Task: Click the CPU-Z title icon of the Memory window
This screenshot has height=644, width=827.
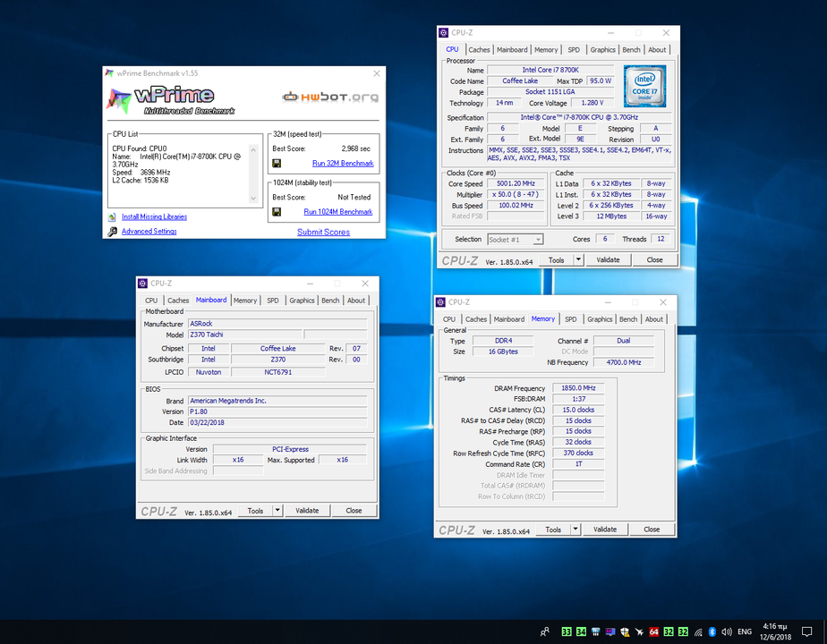Action: click(440, 302)
